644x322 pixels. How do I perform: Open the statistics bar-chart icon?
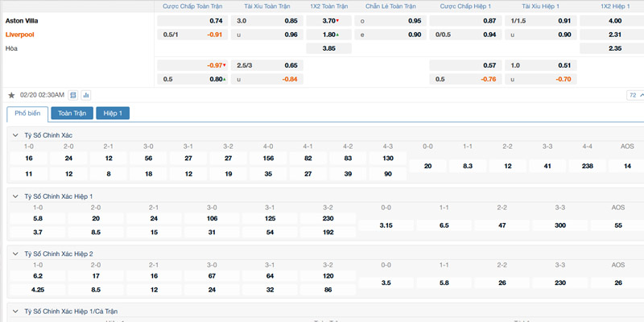(86, 95)
